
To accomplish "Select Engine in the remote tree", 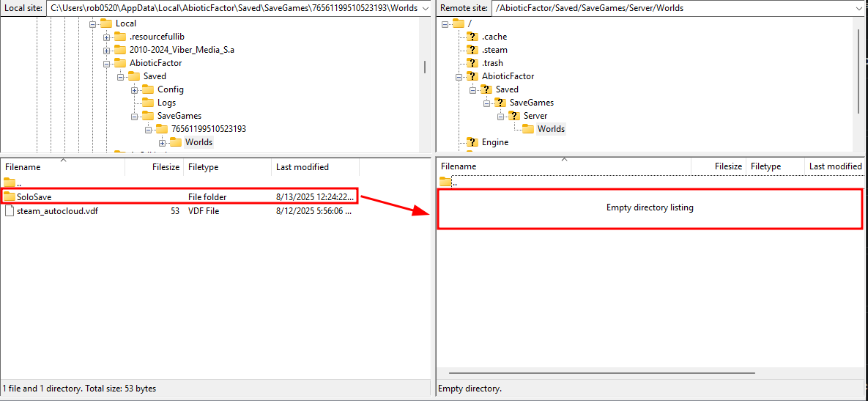I will (x=495, y=142).
